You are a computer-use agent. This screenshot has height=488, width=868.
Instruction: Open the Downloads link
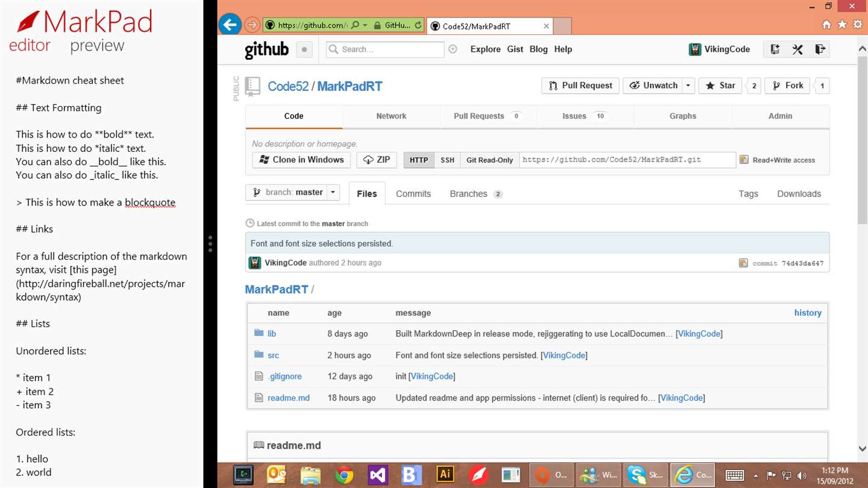[799, 193]
